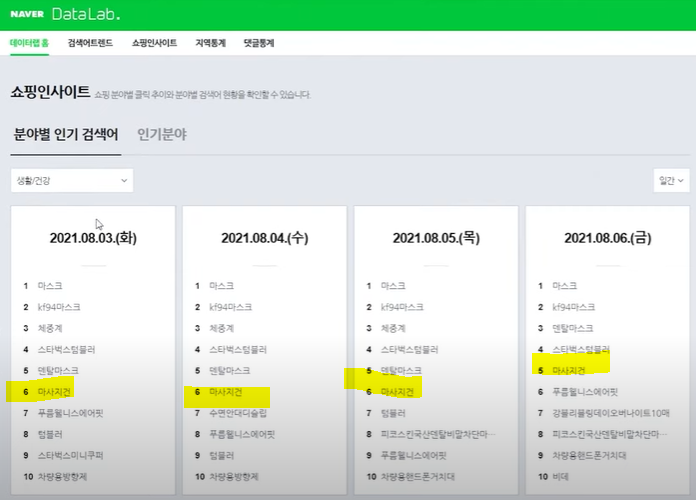Click 차량용방향제 ranked 10 on 08.03
696x500 pixels.
(62, 477)
